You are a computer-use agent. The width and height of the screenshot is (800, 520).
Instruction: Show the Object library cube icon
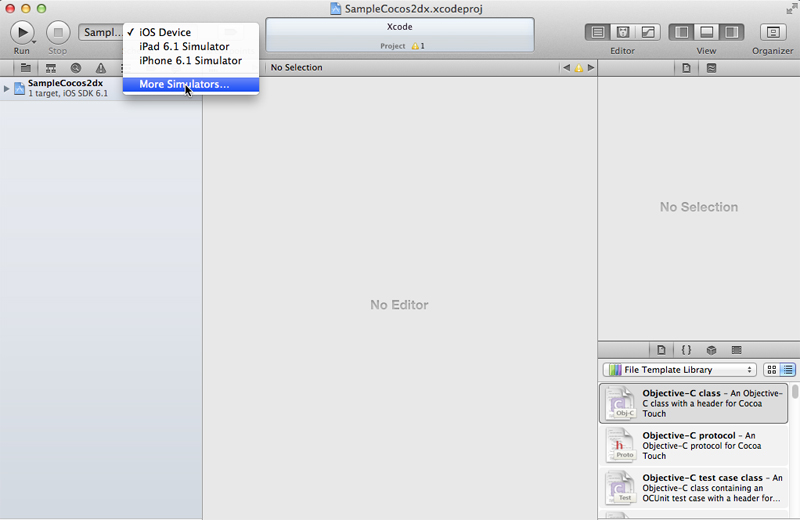[x=711, y=350]
